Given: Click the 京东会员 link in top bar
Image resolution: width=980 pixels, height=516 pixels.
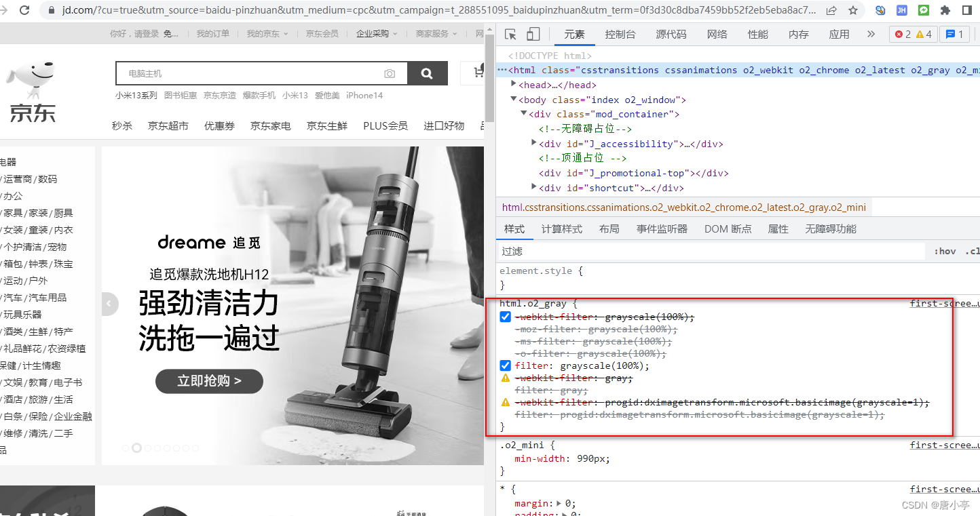Looking at the screenshot, I should 322,34.
